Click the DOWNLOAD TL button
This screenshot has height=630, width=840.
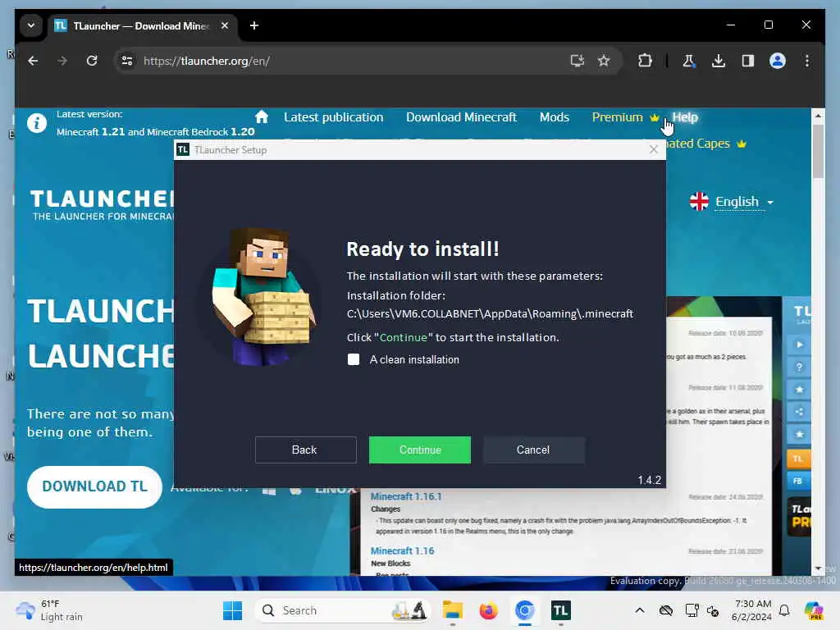[x=95, y=486]
